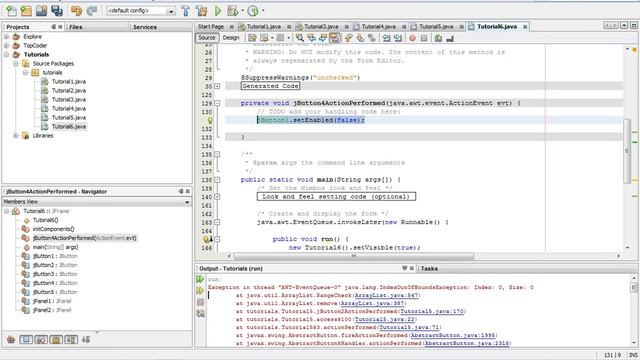Click the Undo toolbar icon
This screenshot has height=360, width=640.
point(76,11)
